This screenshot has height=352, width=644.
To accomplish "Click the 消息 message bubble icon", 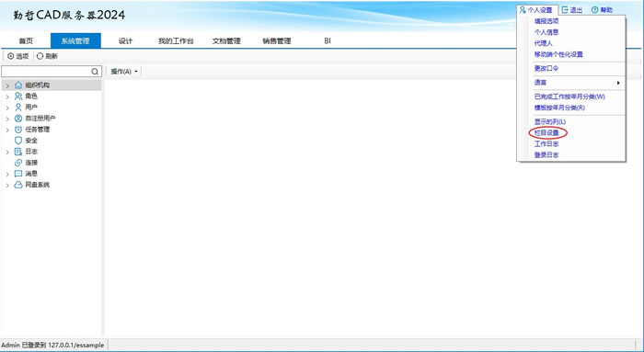I will (x=18, y=174).
